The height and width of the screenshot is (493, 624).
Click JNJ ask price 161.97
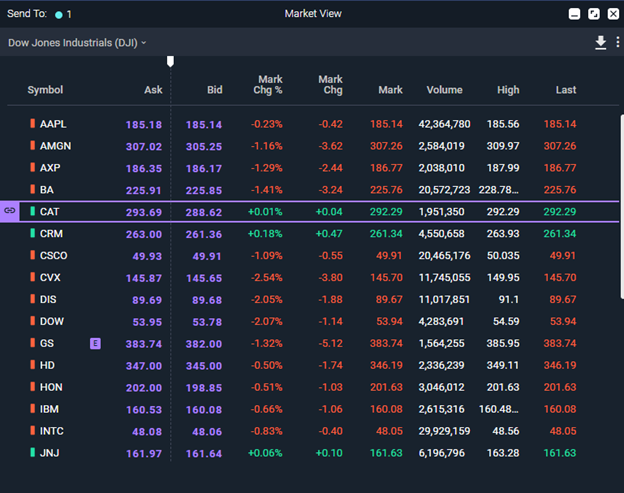144,454
